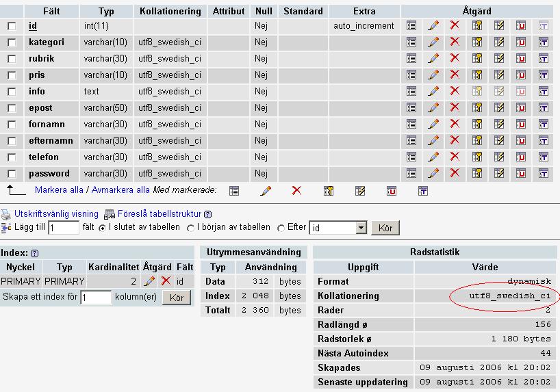This screenshot has height=392, width=560.
Task: Check the box for the password field
Action: coord(12,174)
